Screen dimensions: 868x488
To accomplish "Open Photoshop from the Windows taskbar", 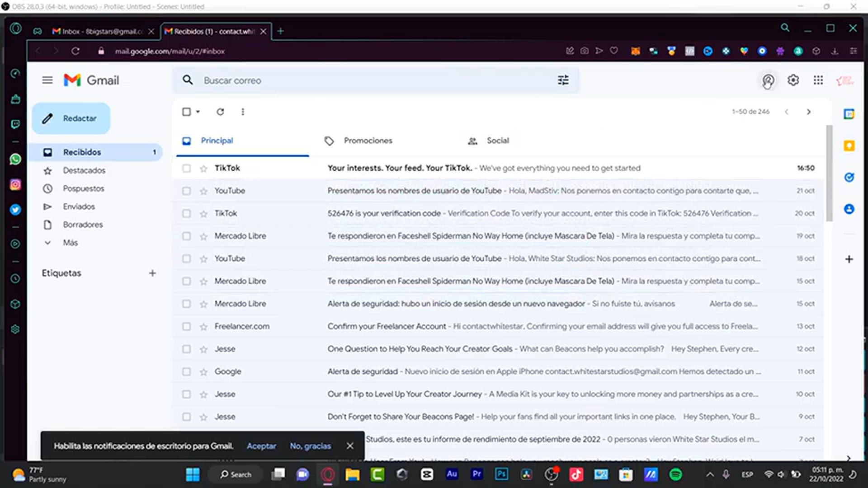I will tap(501, 474).
